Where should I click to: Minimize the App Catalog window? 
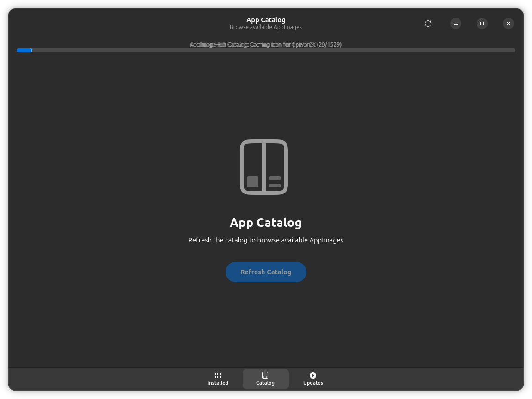click(456, 24)
